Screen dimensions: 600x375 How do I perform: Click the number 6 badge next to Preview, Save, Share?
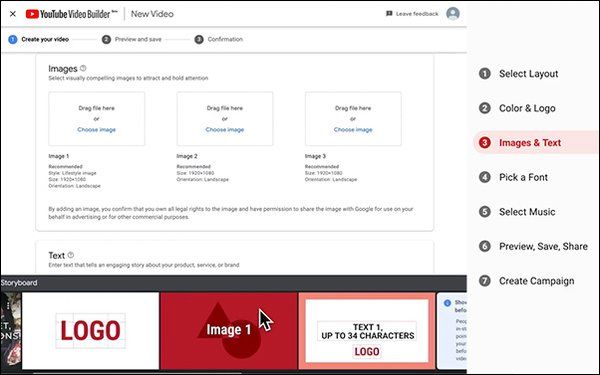click(485, 246)
